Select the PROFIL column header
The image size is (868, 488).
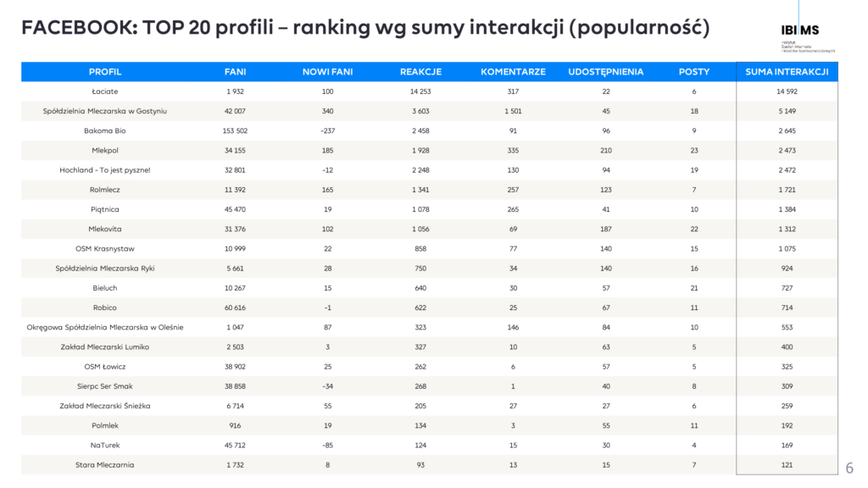coord(104,72)
